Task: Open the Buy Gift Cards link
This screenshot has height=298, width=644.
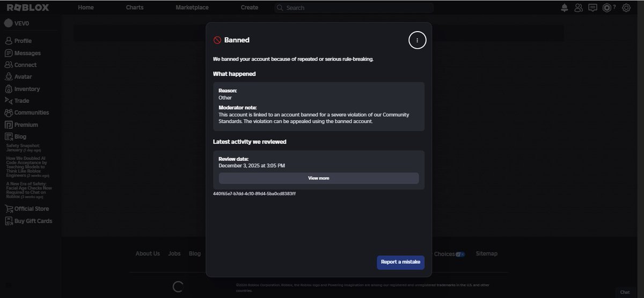Action: tap(33, 221)
